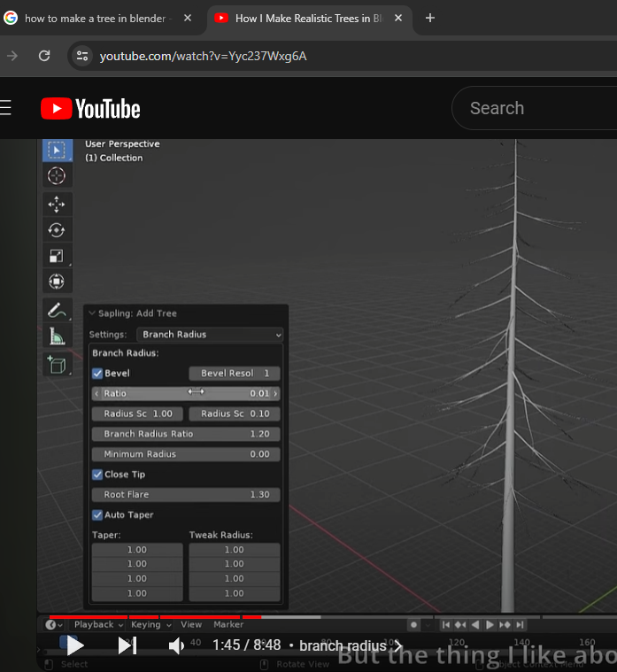
Task: Select the Blender Select Box tool
Action: tap(57, 151)
